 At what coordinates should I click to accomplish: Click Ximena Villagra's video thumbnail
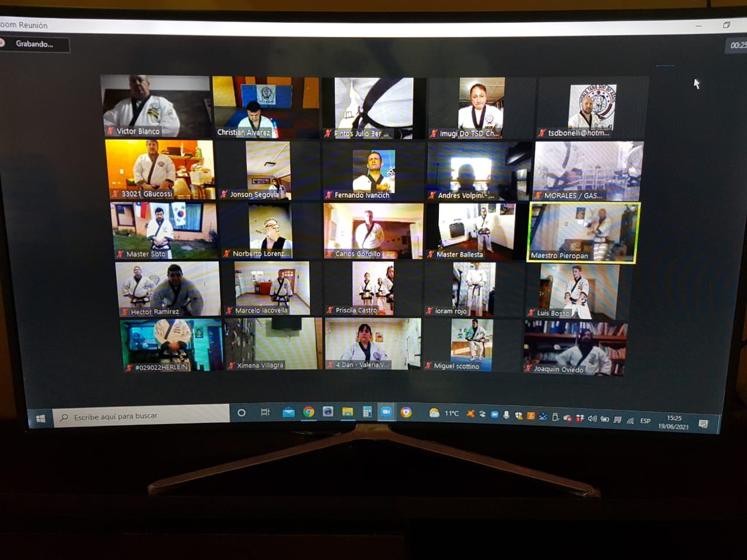point(273,344)
